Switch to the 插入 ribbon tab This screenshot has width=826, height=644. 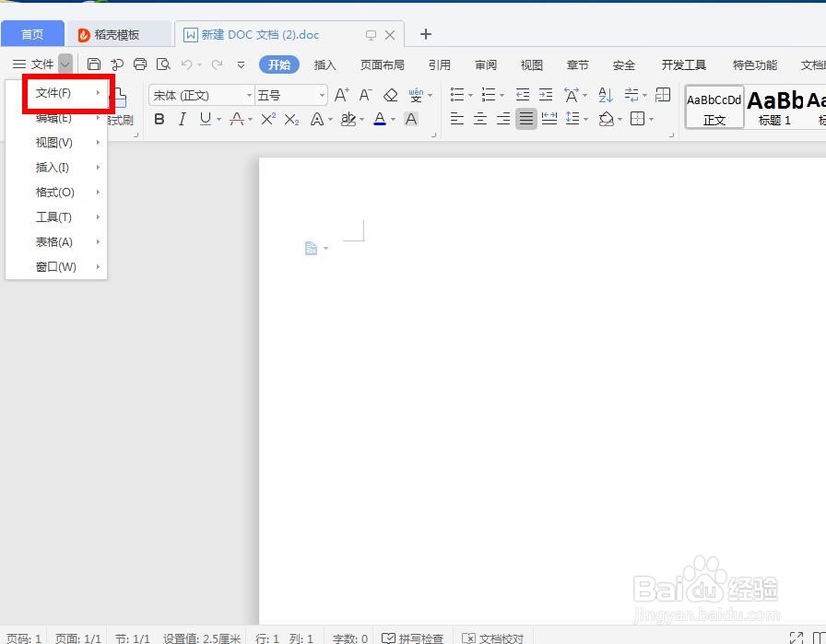pyautogui.click(x=324, y=64)
